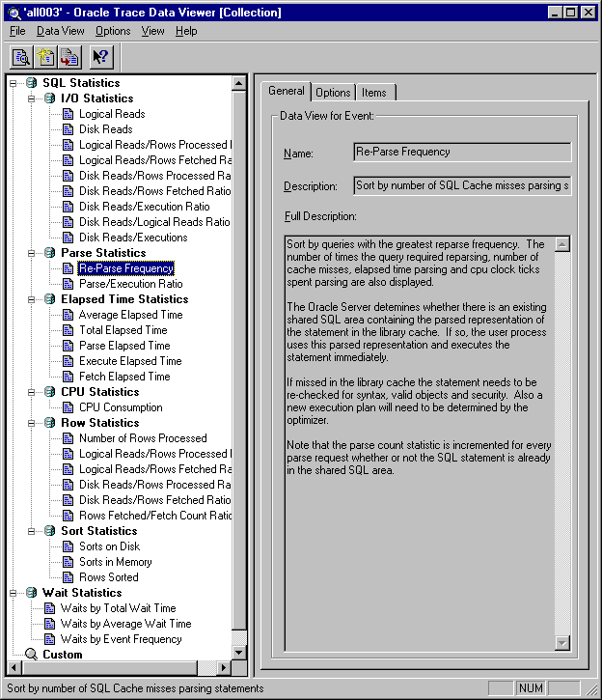Screen dimensions: 602x700
Task: Click the tree panel scroll up arrow
Action: click(239, 83)
